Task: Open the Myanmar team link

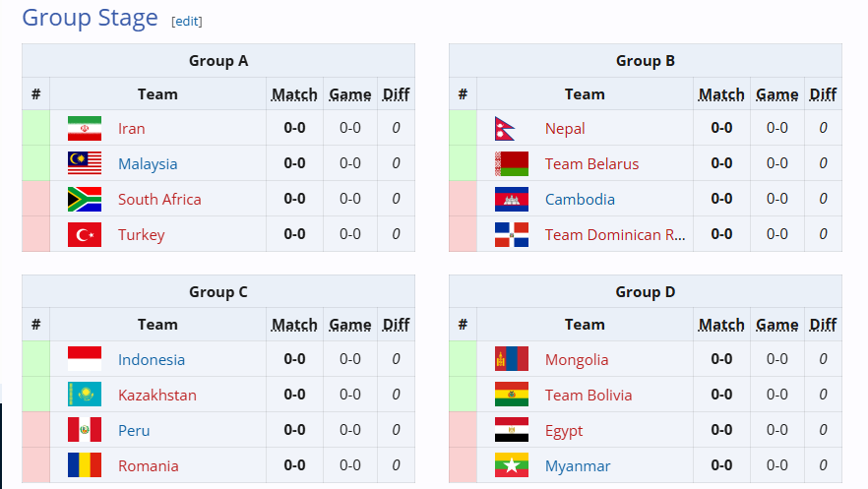Action: point(578,466)
